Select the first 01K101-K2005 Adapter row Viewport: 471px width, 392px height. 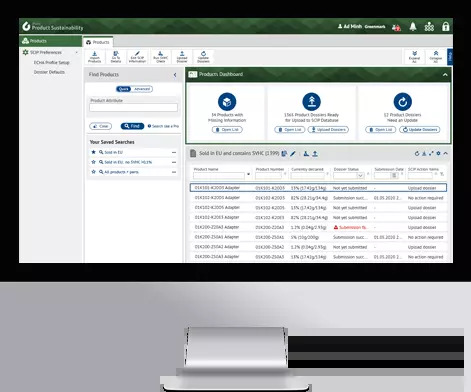(x=318, y=188)
